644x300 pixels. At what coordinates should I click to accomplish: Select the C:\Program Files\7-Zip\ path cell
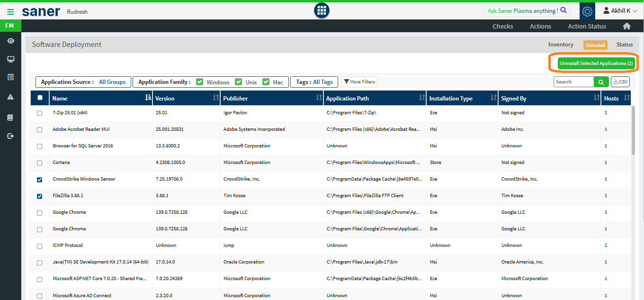351,113
